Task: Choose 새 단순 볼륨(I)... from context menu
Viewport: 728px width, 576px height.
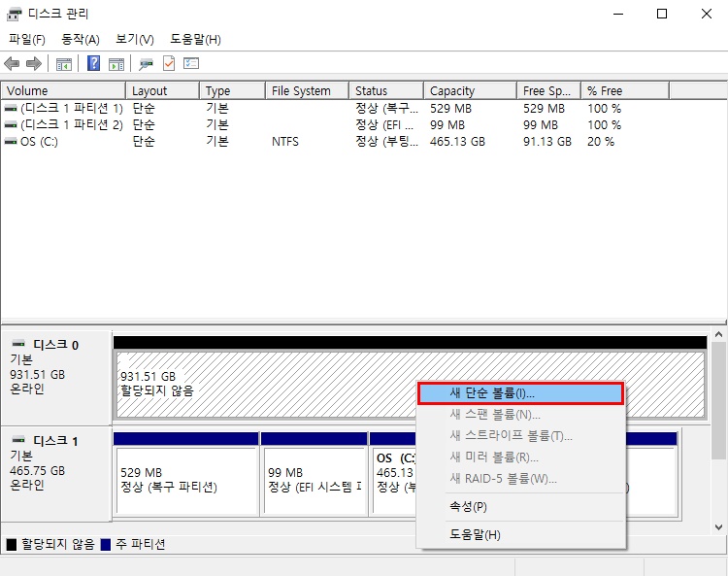Action: pos(520,393)
